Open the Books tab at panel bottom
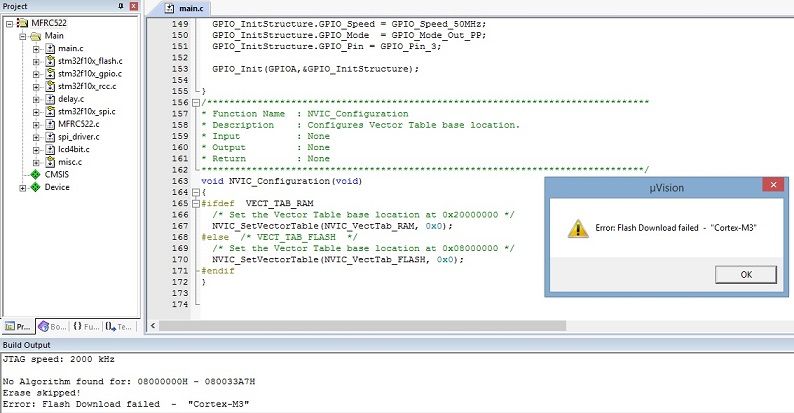 (x=52, y=326)
